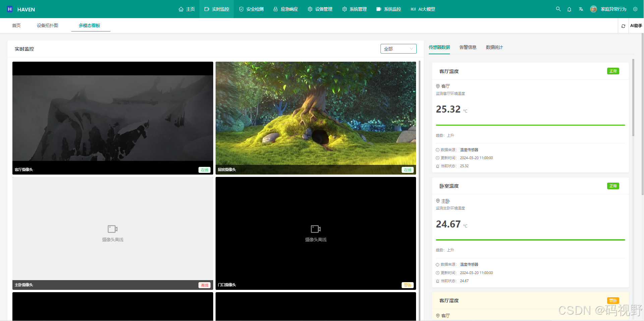Click 数据来源 icon in 客厅温度 card

(x=437, y=150)
